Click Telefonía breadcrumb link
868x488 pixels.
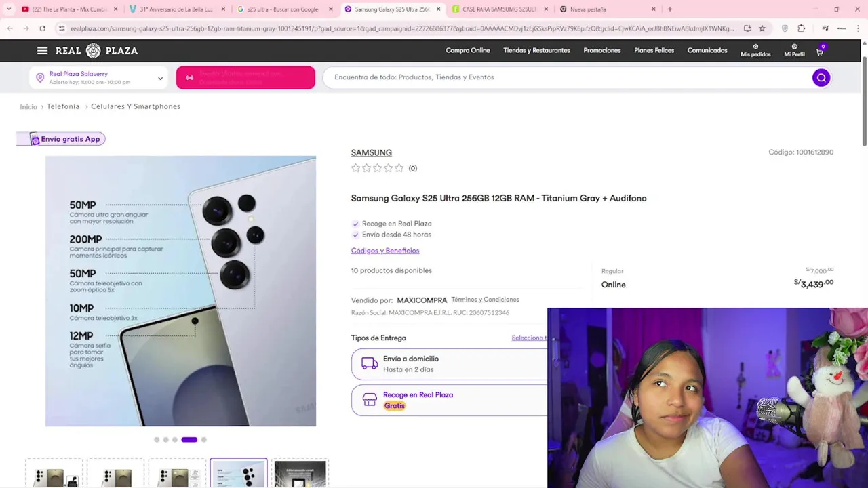63,106
